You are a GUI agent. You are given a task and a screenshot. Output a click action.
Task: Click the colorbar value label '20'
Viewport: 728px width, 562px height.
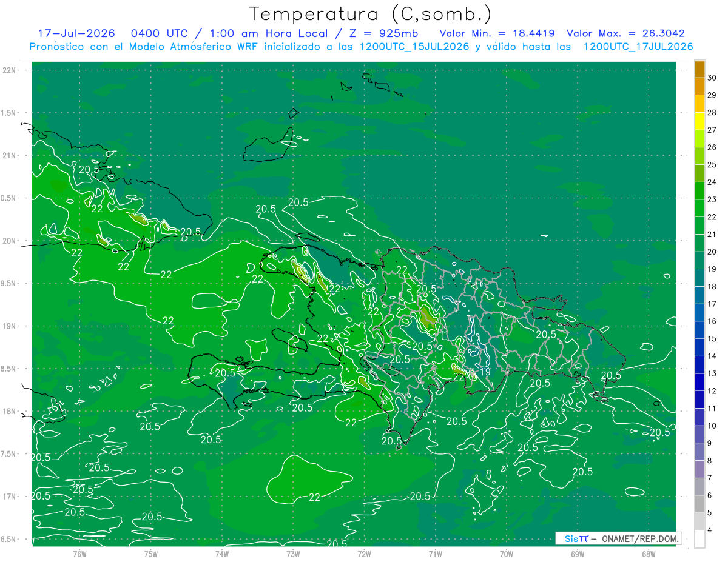712,252
